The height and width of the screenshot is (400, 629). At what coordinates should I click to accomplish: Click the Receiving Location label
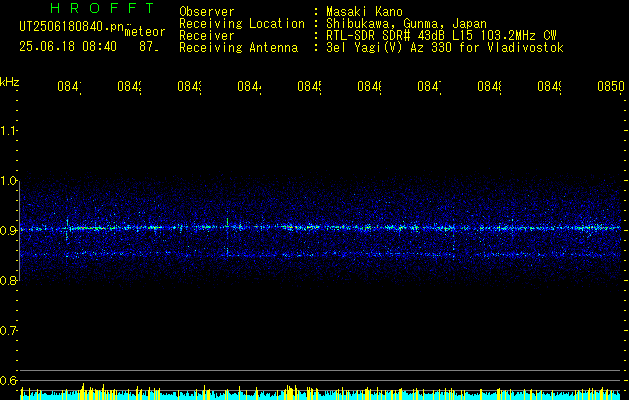click(242, 24)
